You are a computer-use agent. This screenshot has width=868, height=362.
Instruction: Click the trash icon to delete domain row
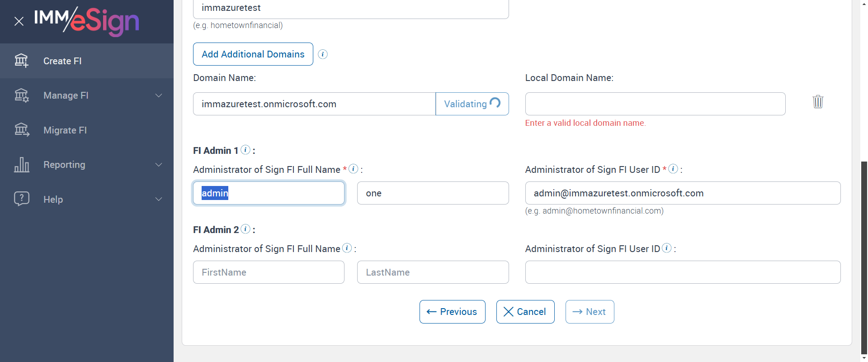818,101
